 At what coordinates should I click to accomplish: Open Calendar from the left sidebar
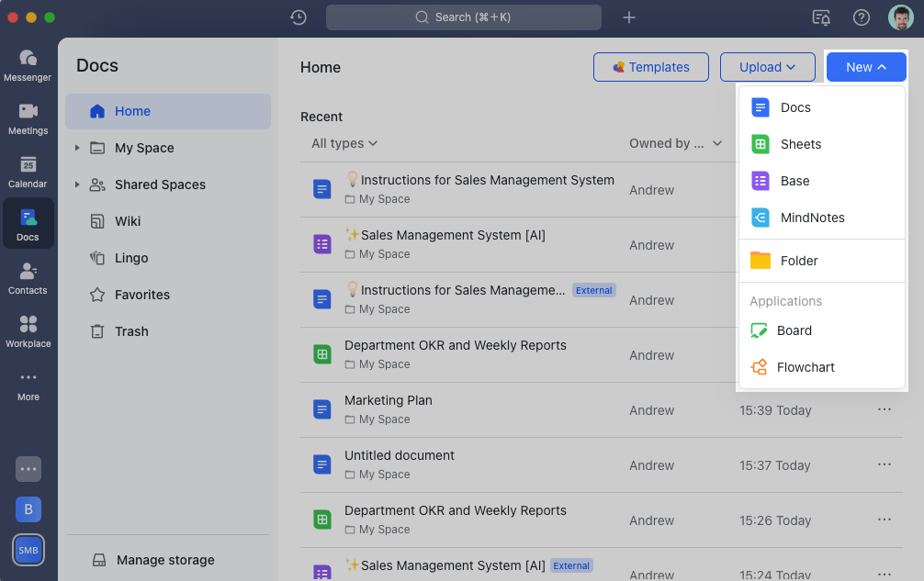tap(28, 171)
